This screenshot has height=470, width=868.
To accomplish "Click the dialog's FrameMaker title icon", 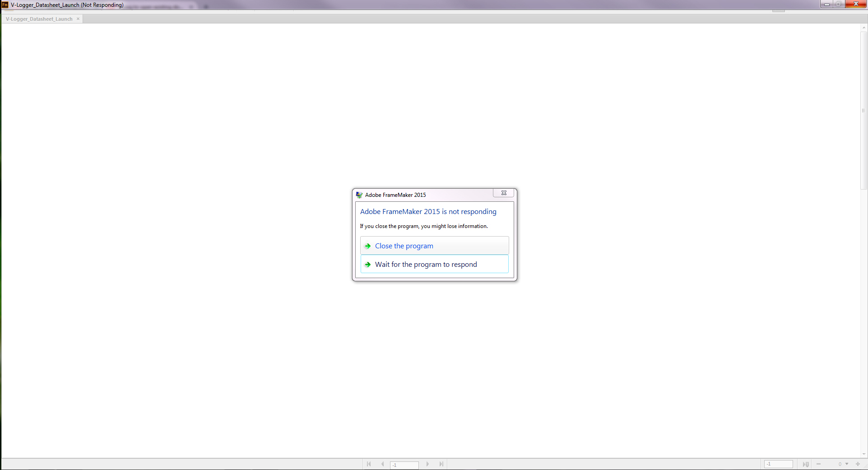I will tap(359, 195).
